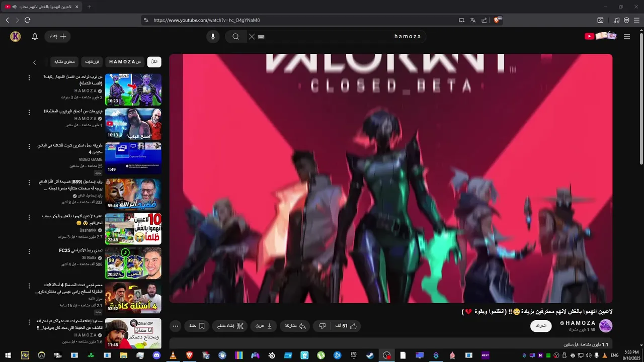
Task: Click the Windows Start button
Action: point(8,355)
